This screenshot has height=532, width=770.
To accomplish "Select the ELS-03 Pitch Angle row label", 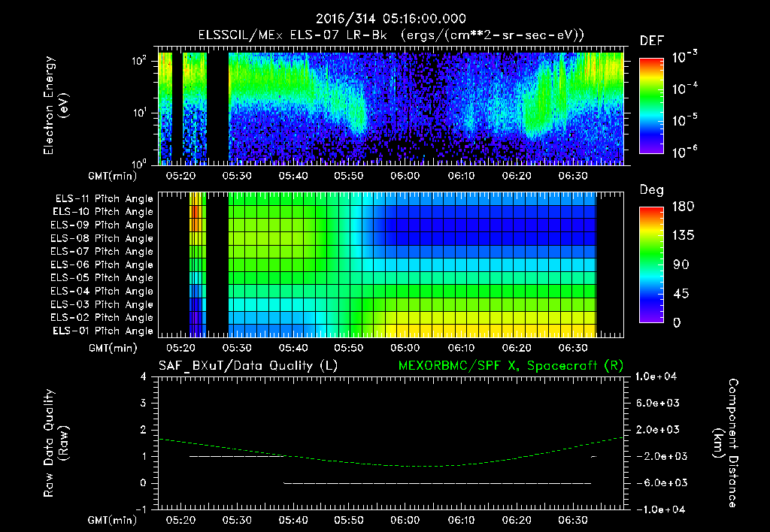I will coord(102,304).
